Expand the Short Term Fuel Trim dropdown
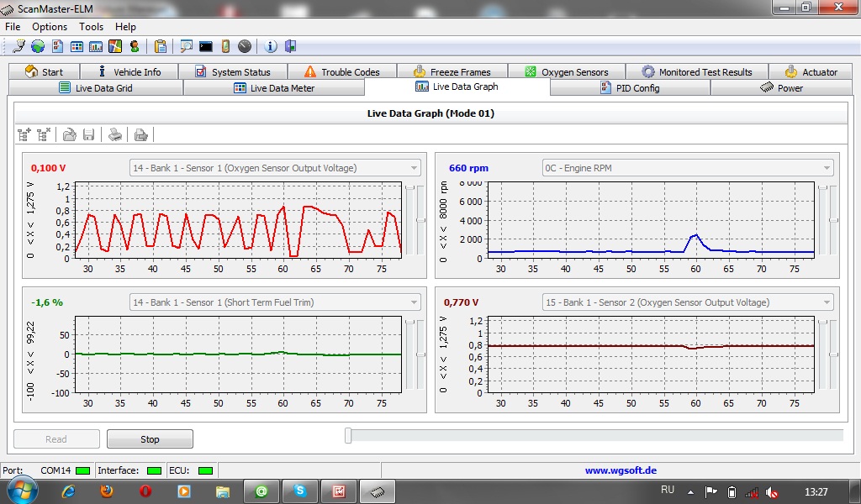The image size is (861, 504). click(x=414, y=302)
